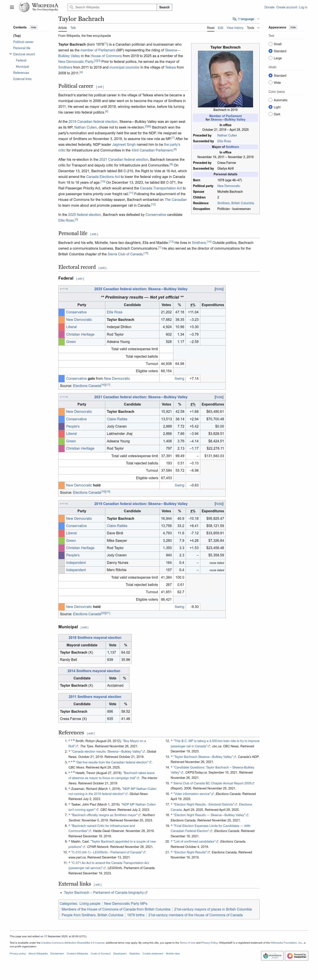Open the Nathan Cullen infobox link

pyautogui.click(x=227, y=135)
